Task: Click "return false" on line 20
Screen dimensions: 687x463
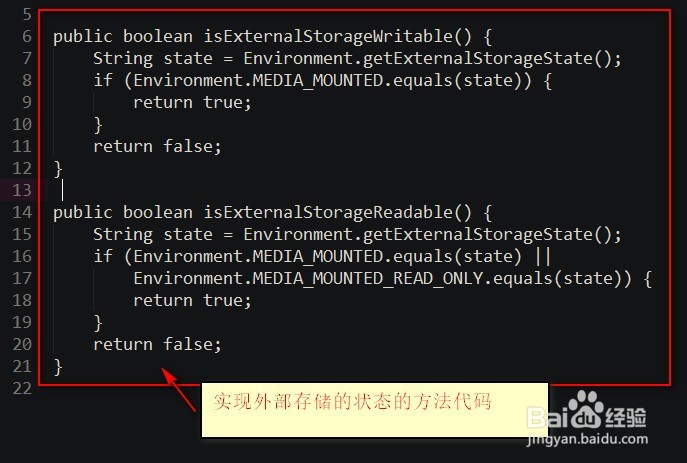Action: coord(156,344)
